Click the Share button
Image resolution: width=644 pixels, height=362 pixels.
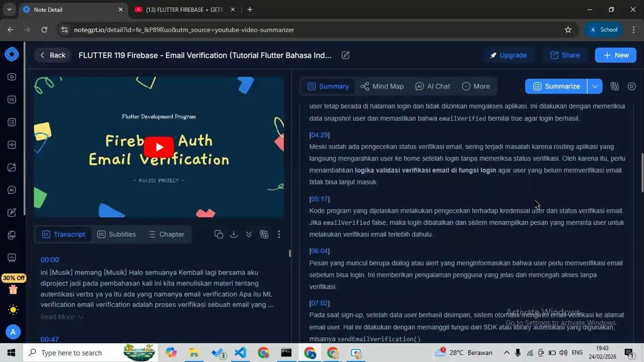pos(565,55)
